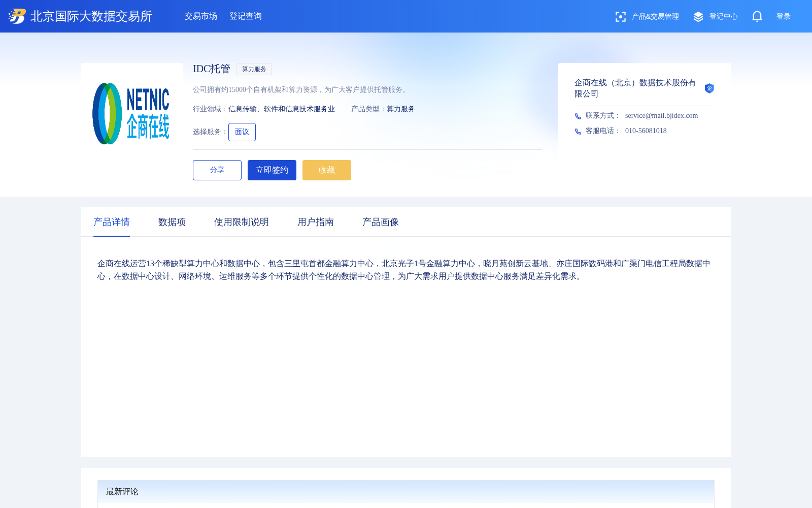
Task: Go to 交易市场 in the top navigation
Action: coord(201,16)
